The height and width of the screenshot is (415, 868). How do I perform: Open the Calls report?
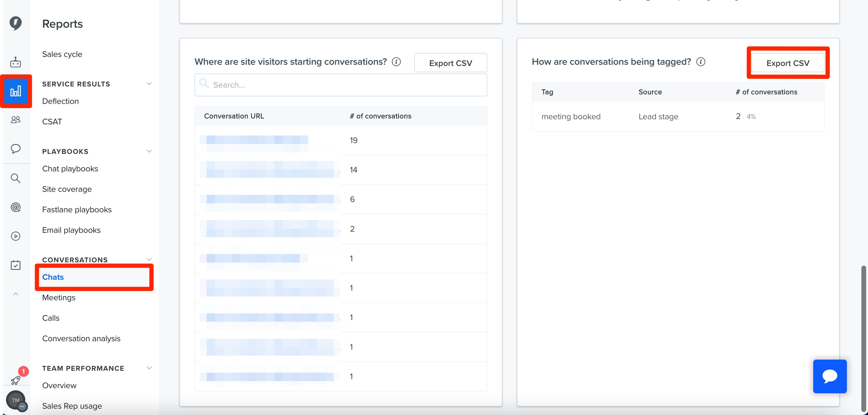(x=51, y=318)
